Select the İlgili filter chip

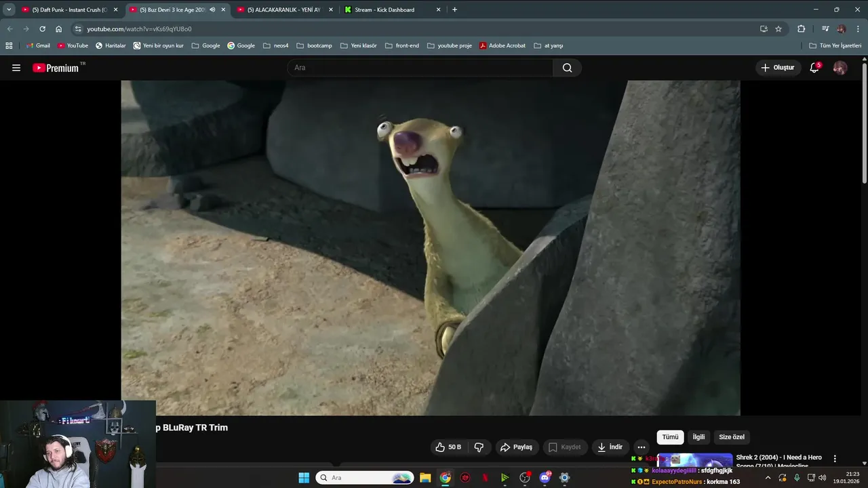coord(698,437)
